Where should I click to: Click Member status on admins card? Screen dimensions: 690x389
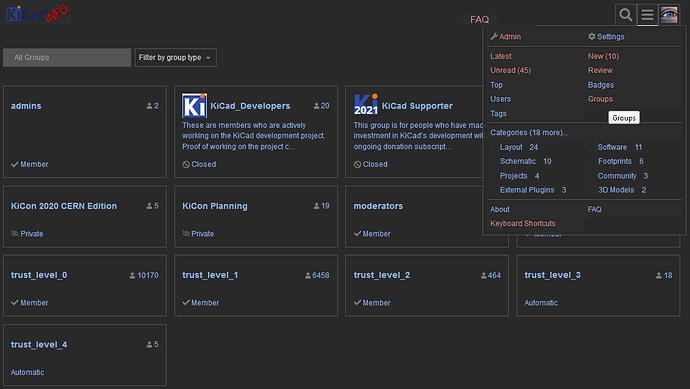(x=29, y=164)
